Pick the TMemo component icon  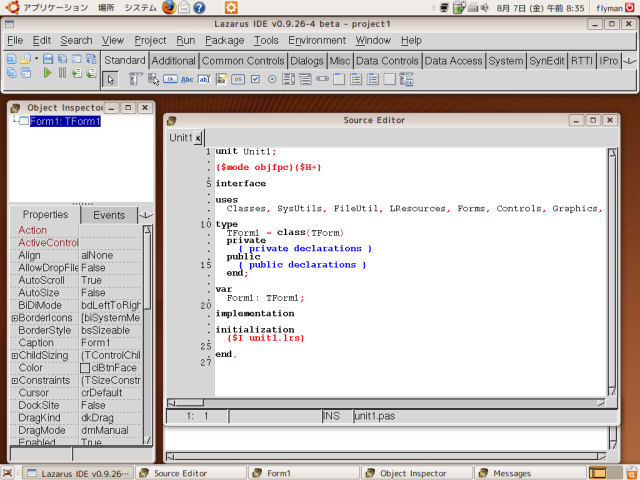pyautogui.click(x=221, y=79)
